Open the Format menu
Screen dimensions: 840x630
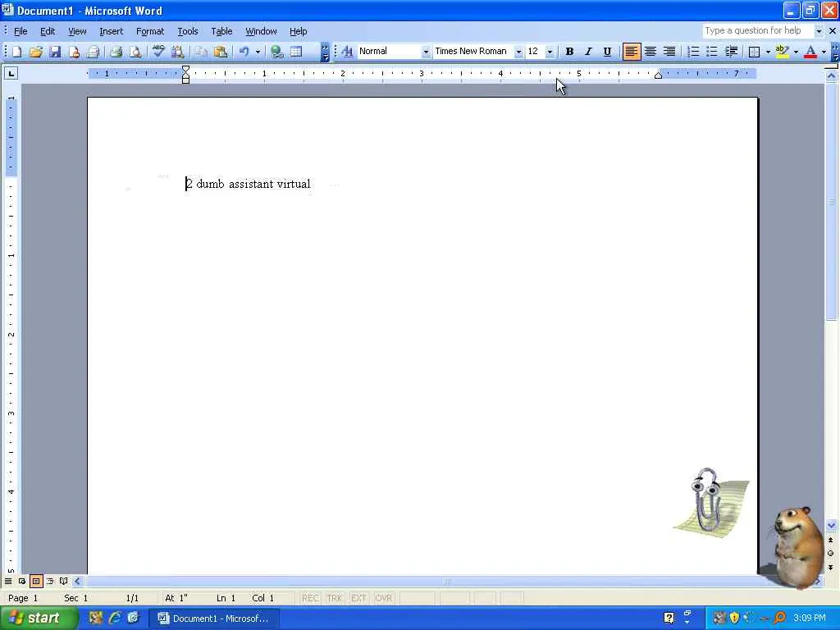pos(150,31)
